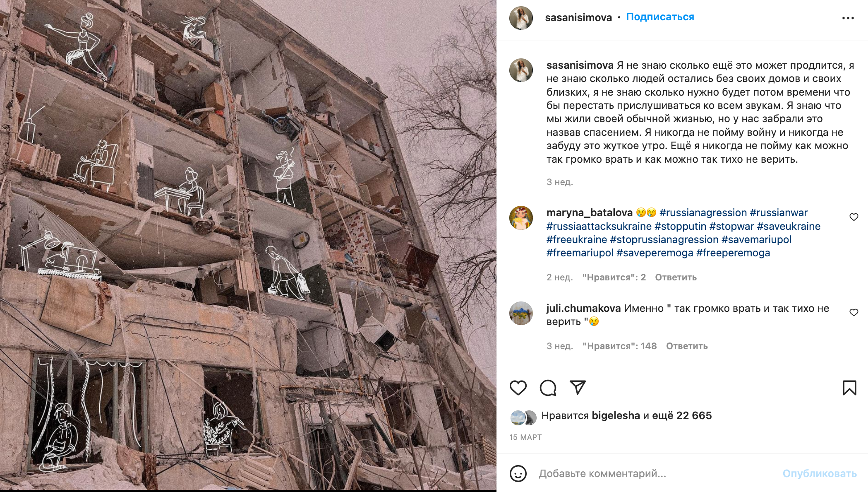Open maryna_batalova's avatar
This screenshot has width=868, height=492.
click(521, 218)
